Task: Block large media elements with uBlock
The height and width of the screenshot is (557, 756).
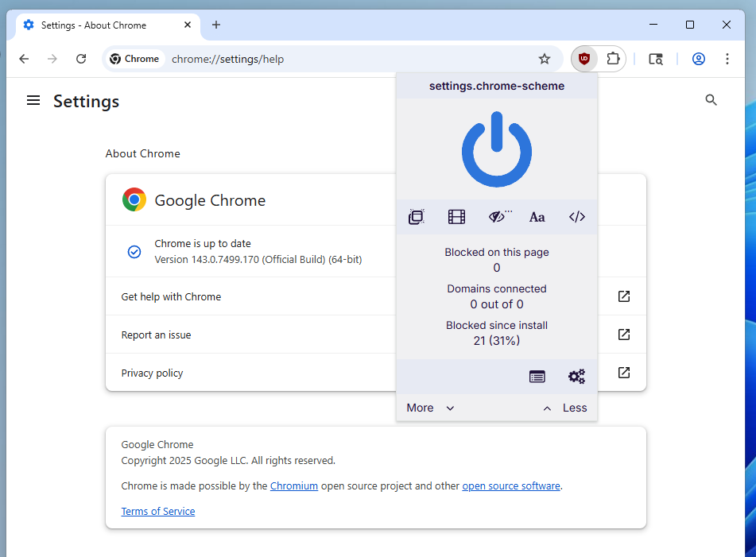Action: click(x=456, y=216)
